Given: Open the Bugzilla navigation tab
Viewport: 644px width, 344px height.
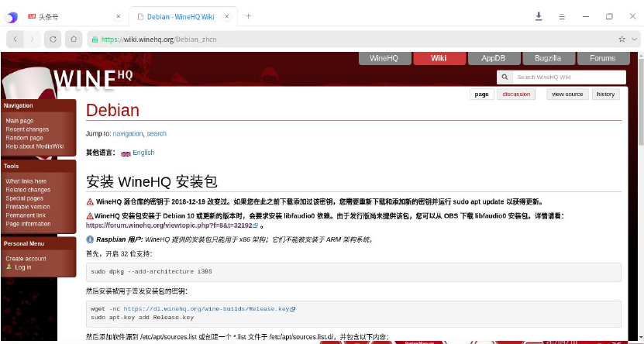Looking at the screenshot, I should tap(548, 58).
